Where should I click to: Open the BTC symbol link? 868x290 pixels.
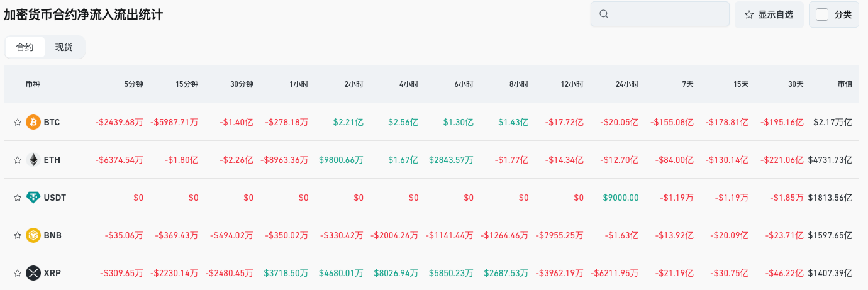click(x=52, y=122)
